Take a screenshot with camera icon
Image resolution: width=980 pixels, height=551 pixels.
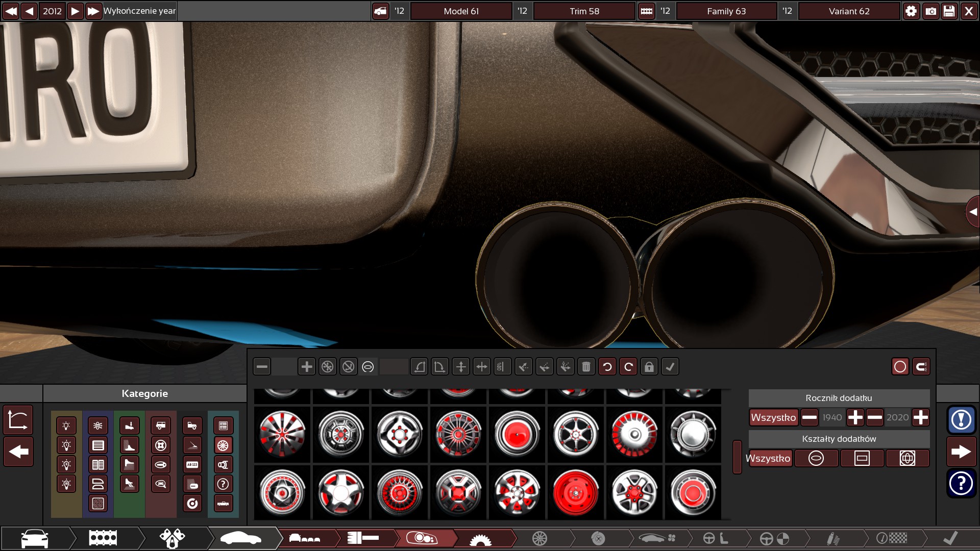click(930, 11)
